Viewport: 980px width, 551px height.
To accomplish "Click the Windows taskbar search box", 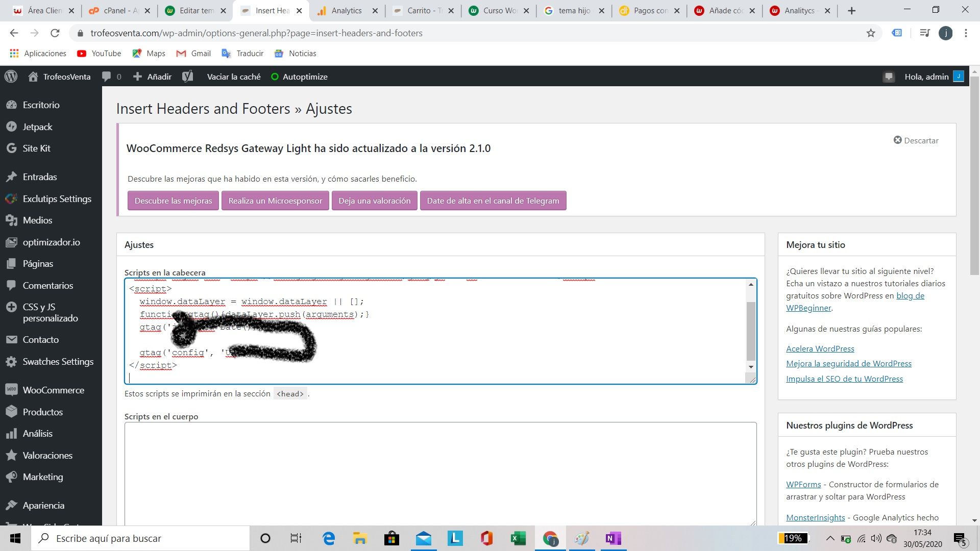I will coord(141,538).
